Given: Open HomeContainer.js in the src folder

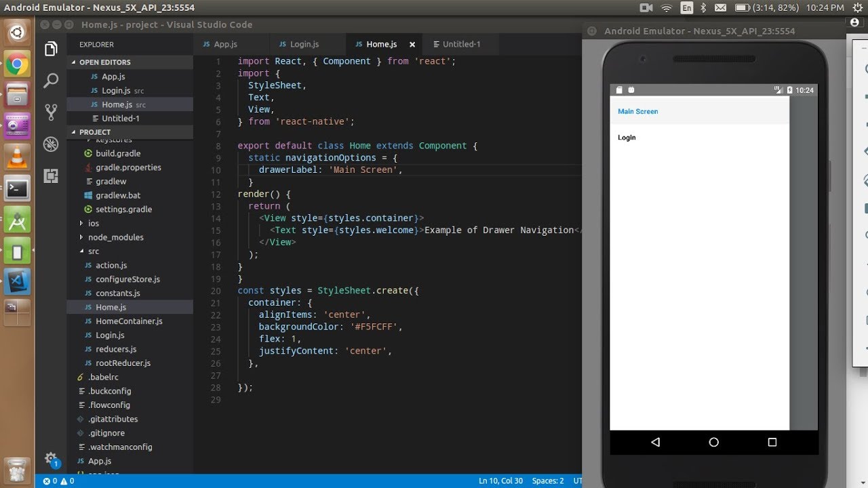Looking at the screenshot, I should point(130,321).
